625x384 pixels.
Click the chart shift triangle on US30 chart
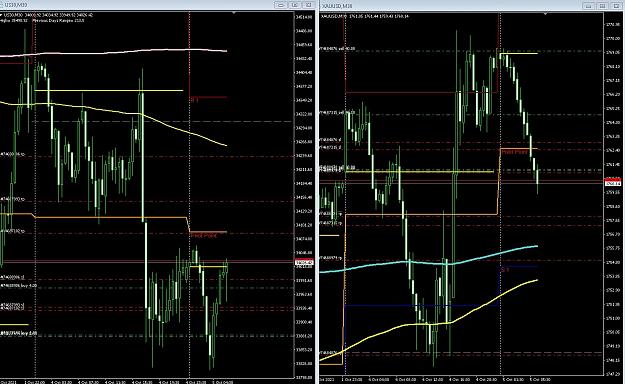234,13
